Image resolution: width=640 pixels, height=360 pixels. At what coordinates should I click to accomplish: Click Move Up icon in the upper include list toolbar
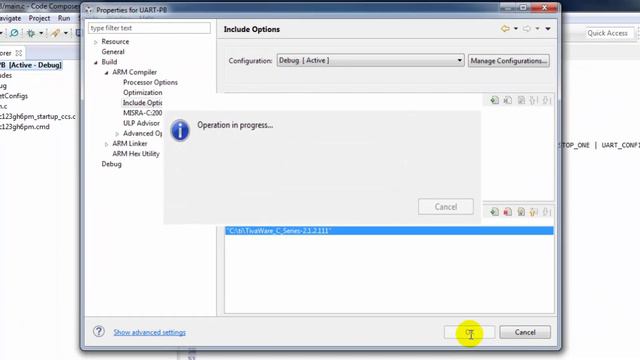point(533,100)
